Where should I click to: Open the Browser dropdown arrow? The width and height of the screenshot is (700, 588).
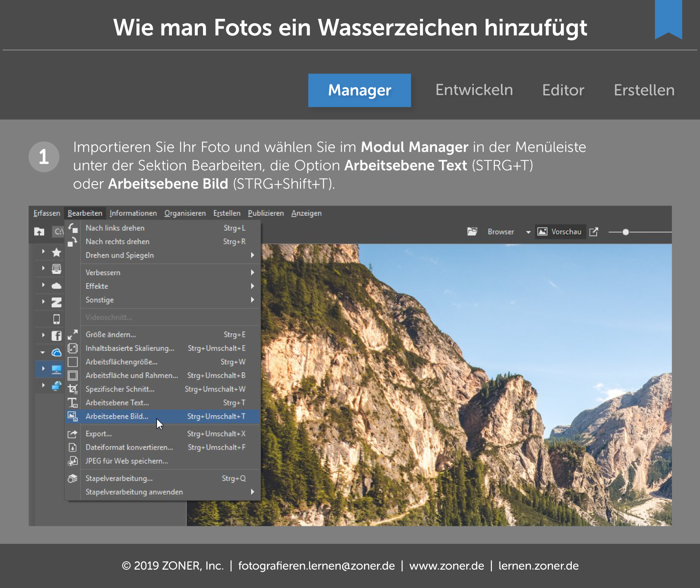click(x=528, y=232)
